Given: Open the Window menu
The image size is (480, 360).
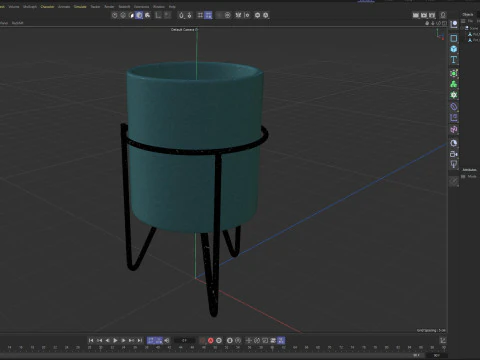Looking at the screenshot, I should point(159,7).
